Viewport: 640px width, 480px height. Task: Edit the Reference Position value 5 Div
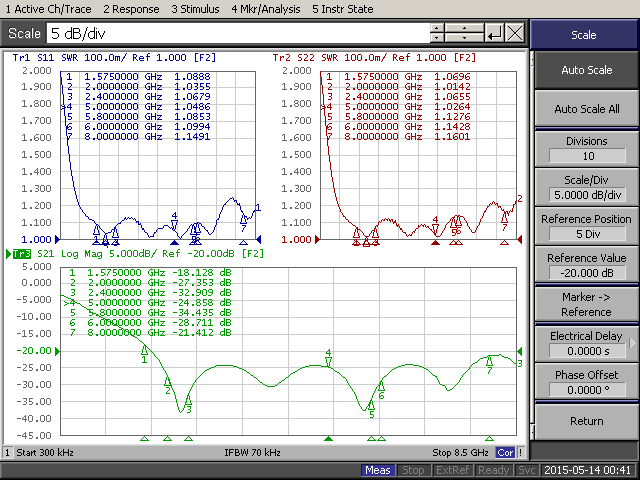(587, 234)
